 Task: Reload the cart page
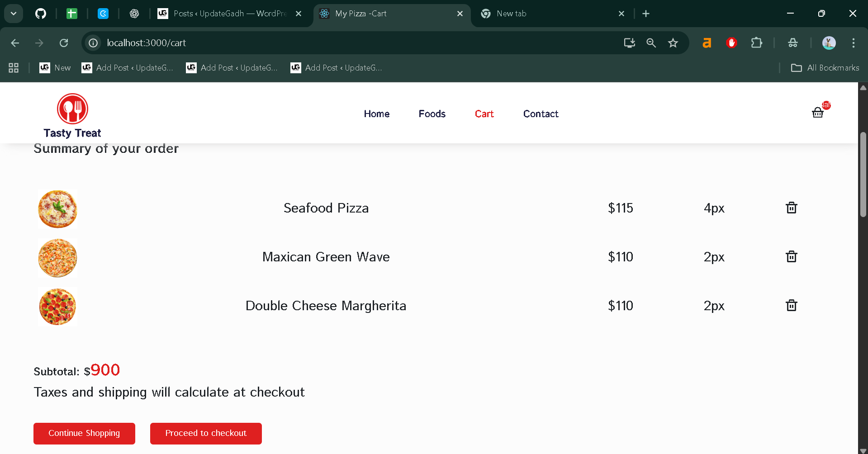(x=64, y=43)
